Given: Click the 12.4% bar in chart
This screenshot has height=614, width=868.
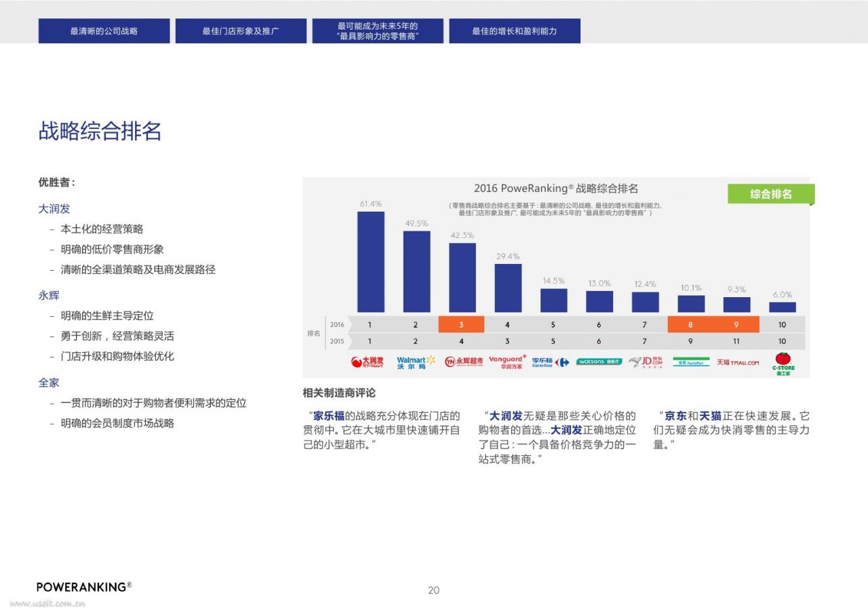Looking at the screenshot, I should [645, 302].
